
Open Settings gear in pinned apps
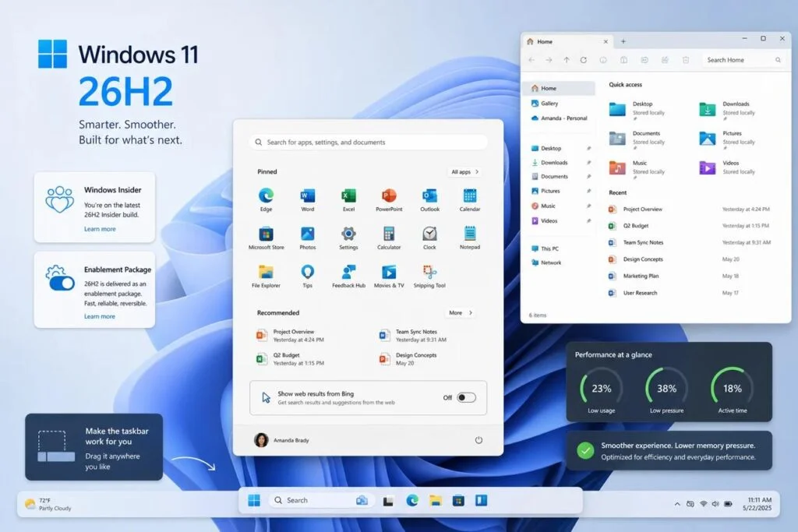click(x=348, y=238)
